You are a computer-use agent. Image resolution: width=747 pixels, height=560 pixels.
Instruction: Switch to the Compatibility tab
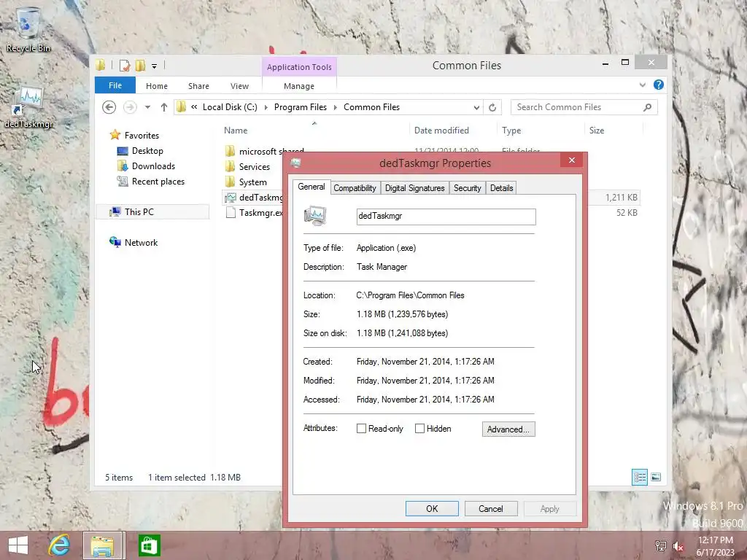355,188
